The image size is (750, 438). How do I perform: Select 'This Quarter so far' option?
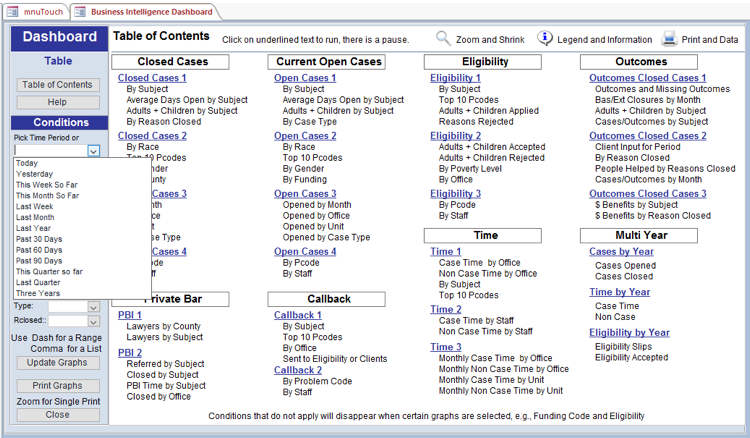click(48, 272)
